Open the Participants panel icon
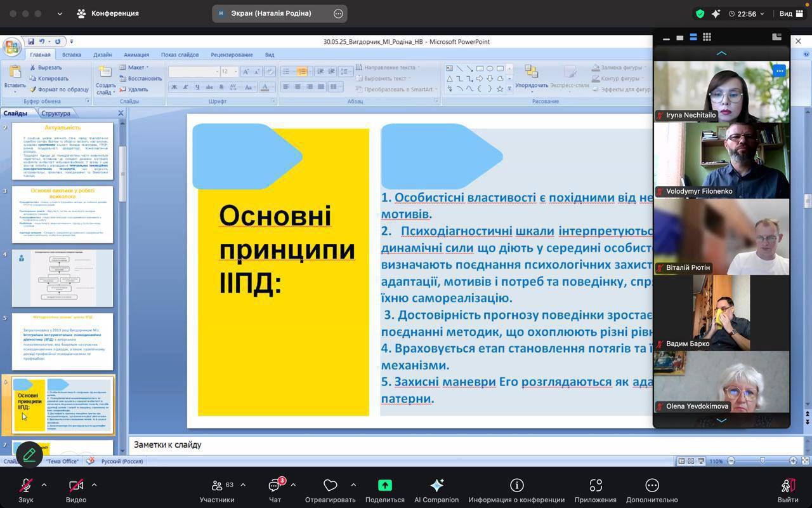The width and height of the screenshot is (812, 508). click(217, 486)
